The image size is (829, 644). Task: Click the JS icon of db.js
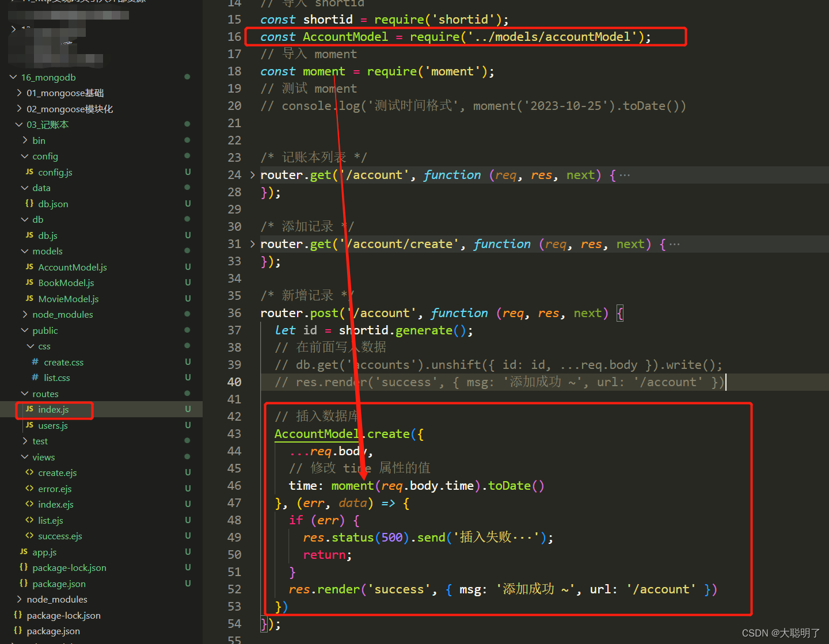pos(29,235)
